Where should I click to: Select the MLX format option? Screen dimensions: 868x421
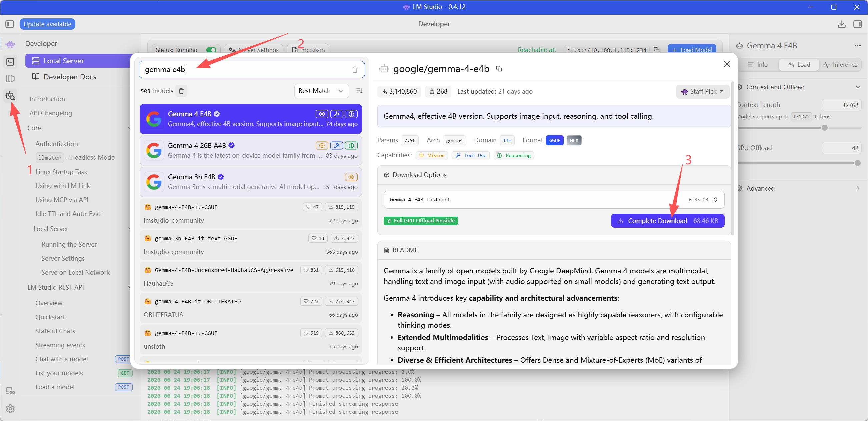point(574,141)
